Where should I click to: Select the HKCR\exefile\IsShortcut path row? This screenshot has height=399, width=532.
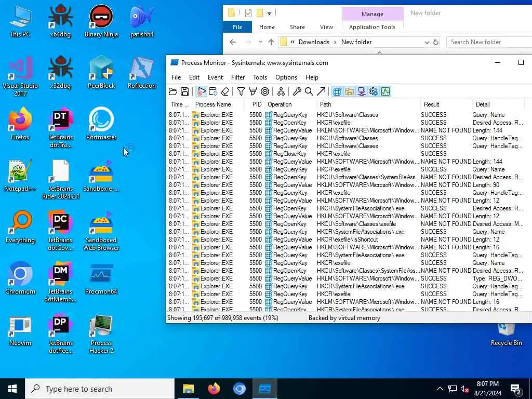point(349,239)
